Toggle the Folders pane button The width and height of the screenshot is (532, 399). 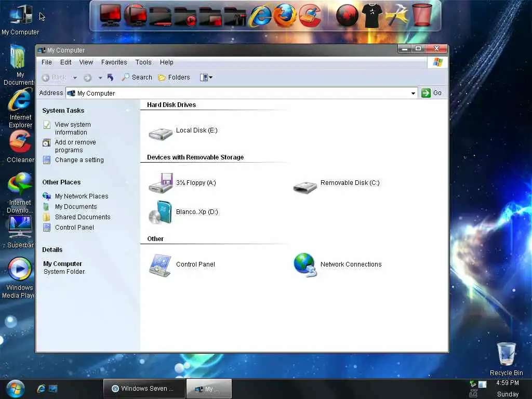pyautogui.click(x=174, y=77)
